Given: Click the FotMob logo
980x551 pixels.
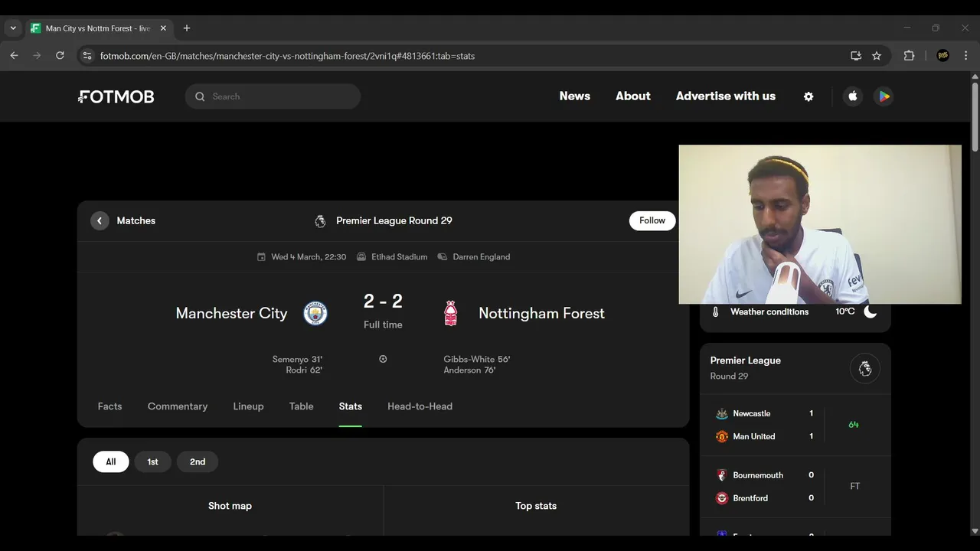Looking at the screenshot, I should [x=116, y=96].
